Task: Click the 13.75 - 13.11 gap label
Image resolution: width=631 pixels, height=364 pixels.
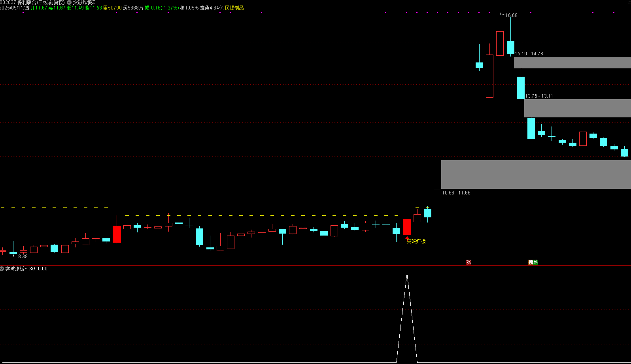Action: (539, 96)
